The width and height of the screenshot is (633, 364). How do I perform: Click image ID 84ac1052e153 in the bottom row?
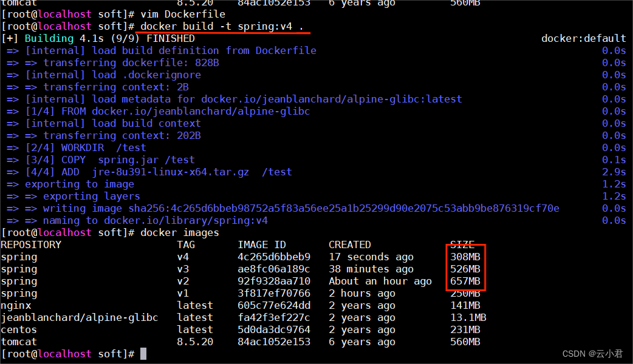click(274, 342)
